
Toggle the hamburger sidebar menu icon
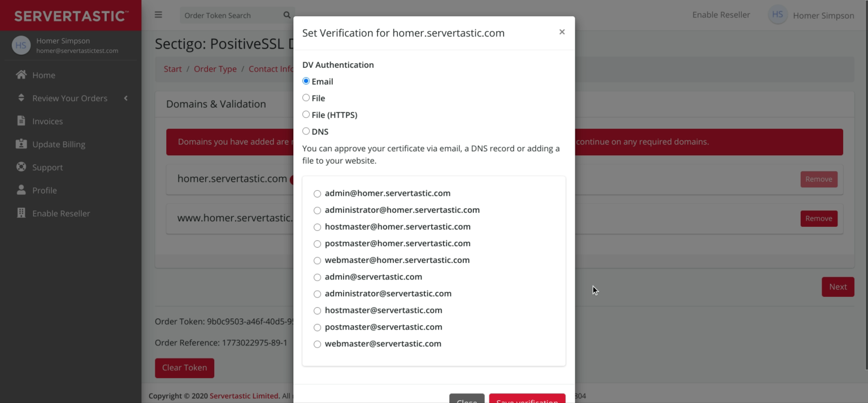coord(158,15)
